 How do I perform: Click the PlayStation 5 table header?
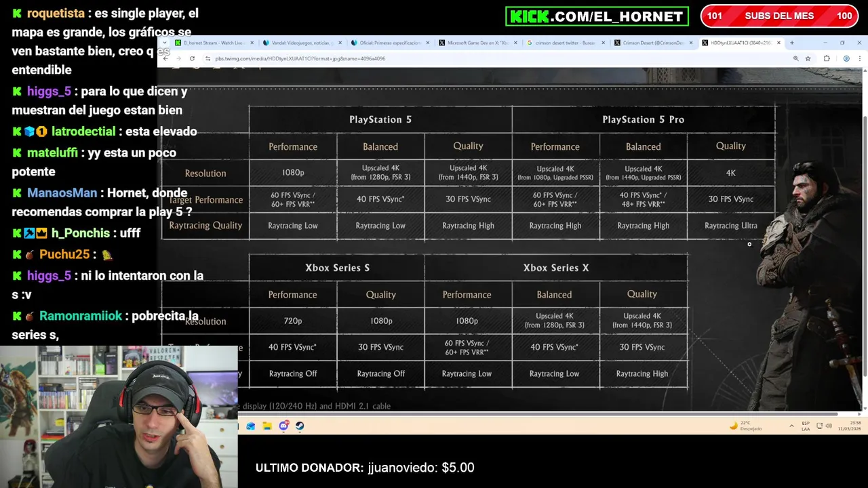[x=380, y=119]
